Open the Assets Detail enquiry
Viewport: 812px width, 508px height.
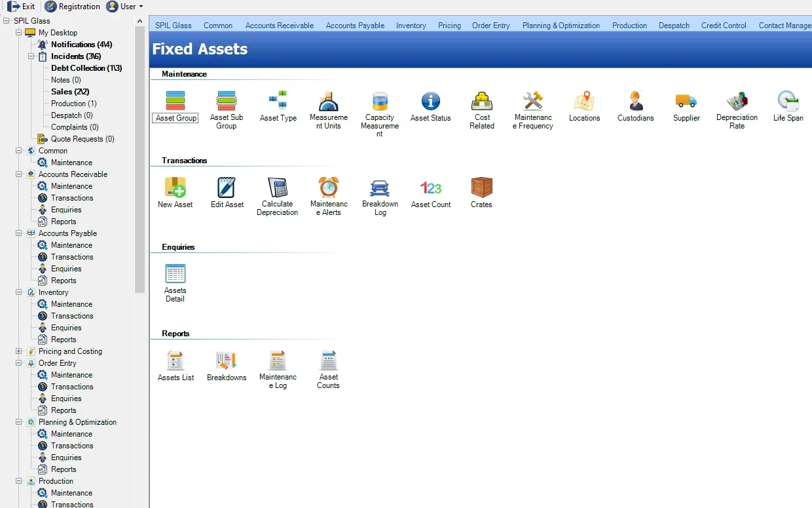pos(175,274)
